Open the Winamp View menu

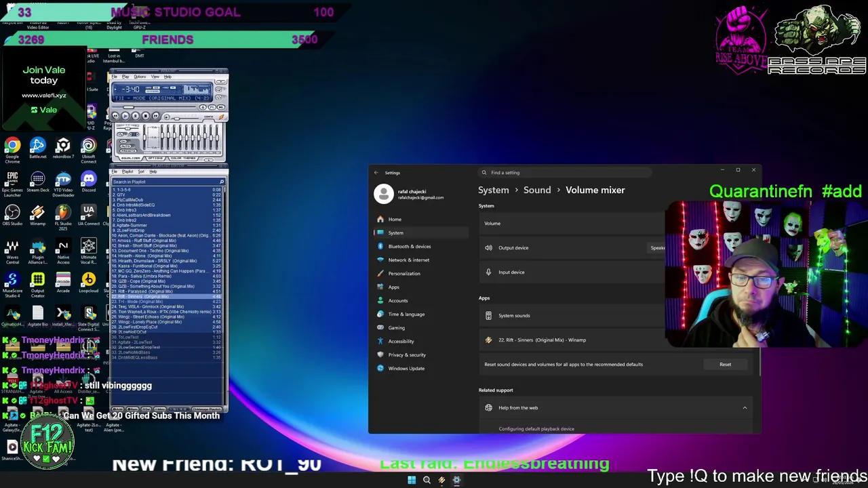(155, 77)
